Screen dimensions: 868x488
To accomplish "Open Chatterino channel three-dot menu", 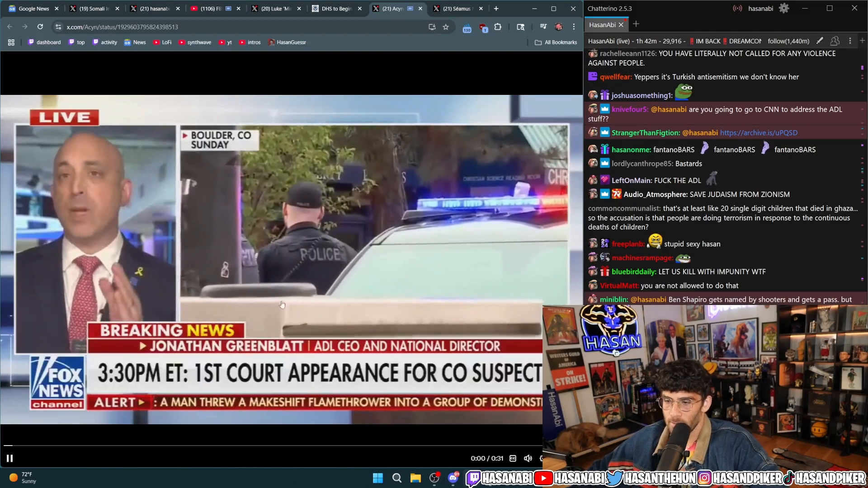I will tap(850, 41).
